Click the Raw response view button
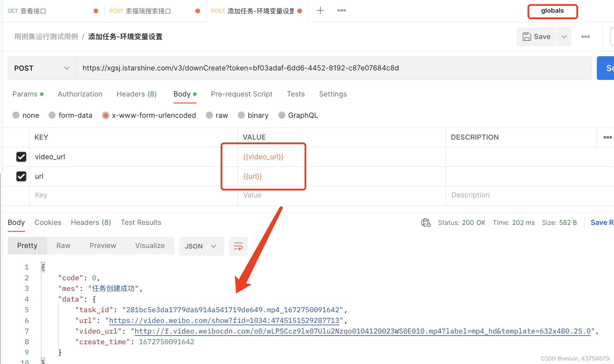614x364 pixels. click(63, 246)
